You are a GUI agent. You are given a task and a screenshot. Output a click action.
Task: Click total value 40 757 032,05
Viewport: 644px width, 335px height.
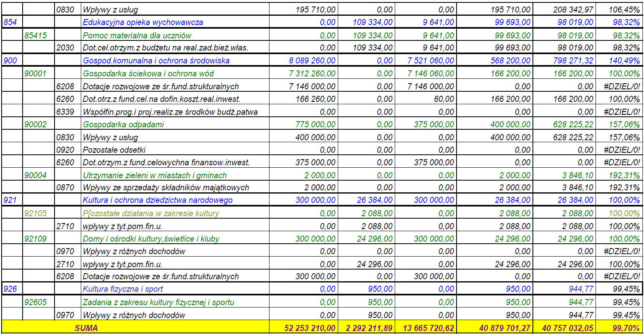(568, 328)
